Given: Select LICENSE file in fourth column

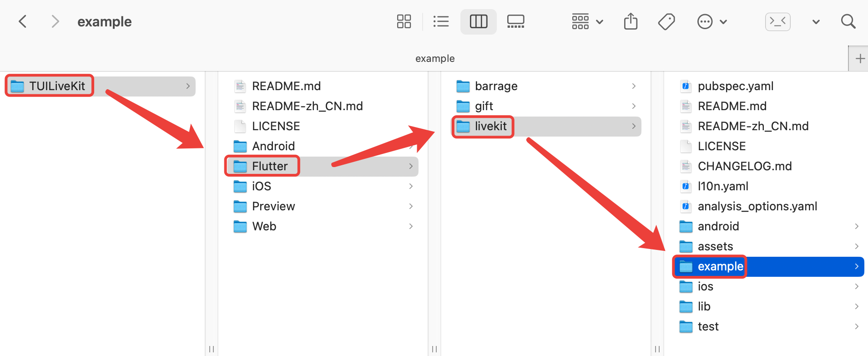Looking at the screenshot, I should (x=769, y=146).
